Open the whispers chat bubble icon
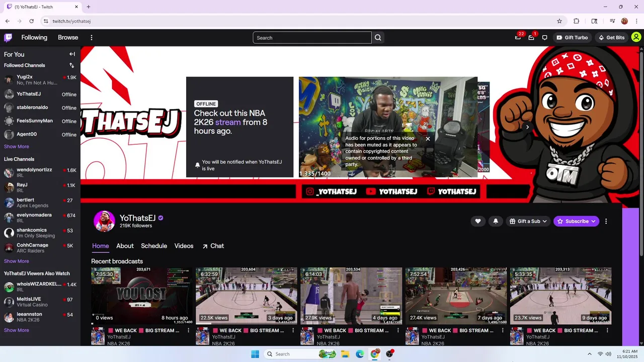 click(544, 38)
